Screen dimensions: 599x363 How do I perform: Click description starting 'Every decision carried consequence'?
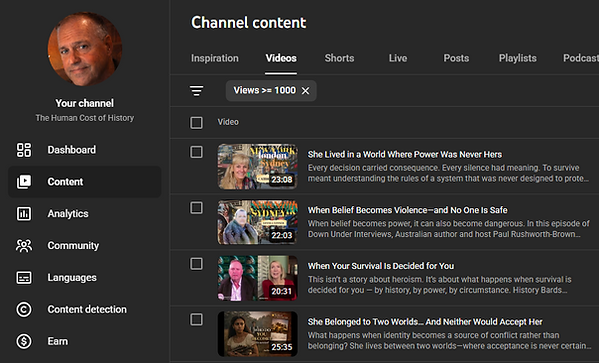pos(448,173)
